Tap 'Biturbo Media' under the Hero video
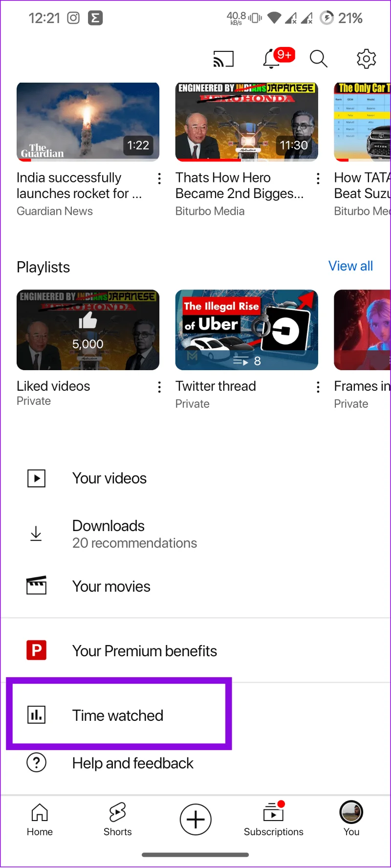 pyautogui.click(x=210, y=211)
